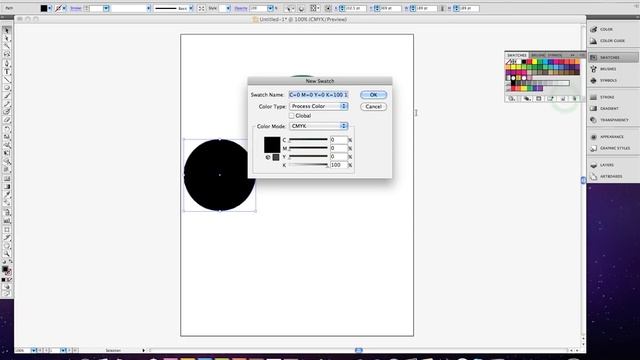The image size is (640, 360).
Task: Switch to the Swatches tab
Action: (x=517, y=55)
